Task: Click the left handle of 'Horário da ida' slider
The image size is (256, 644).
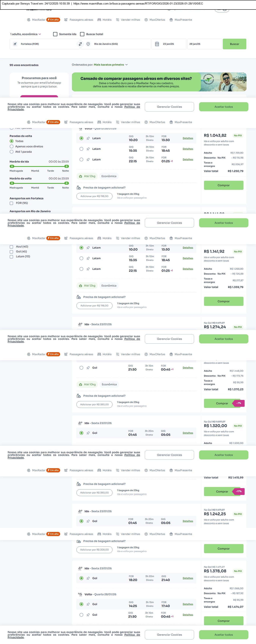Action: [12, 166]
